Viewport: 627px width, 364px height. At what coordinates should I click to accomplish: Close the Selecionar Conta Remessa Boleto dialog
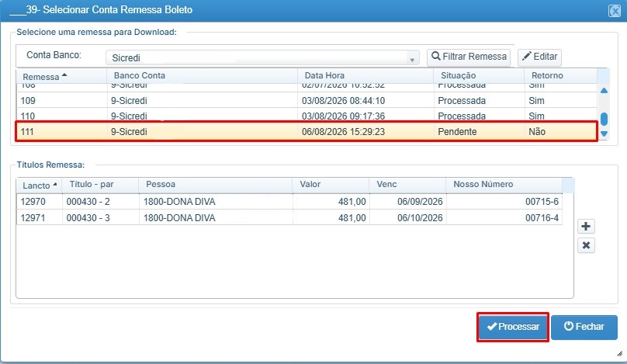pyautogui.click(x=615, y=10)
